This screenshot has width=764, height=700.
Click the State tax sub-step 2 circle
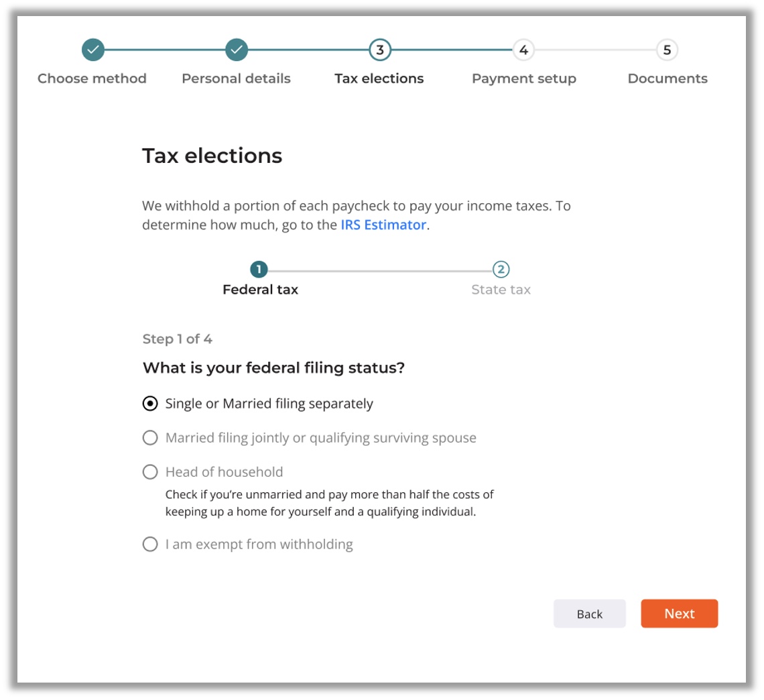tap(501, 270)
